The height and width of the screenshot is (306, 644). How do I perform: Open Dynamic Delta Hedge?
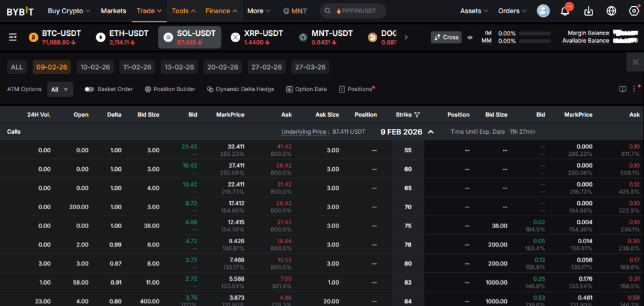[x=240, y=89]
